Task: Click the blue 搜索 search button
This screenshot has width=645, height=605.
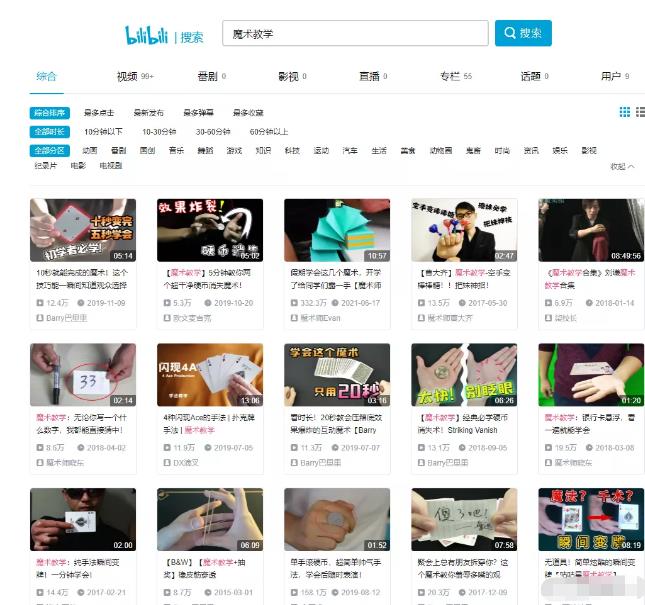Action: pos(522,34)
